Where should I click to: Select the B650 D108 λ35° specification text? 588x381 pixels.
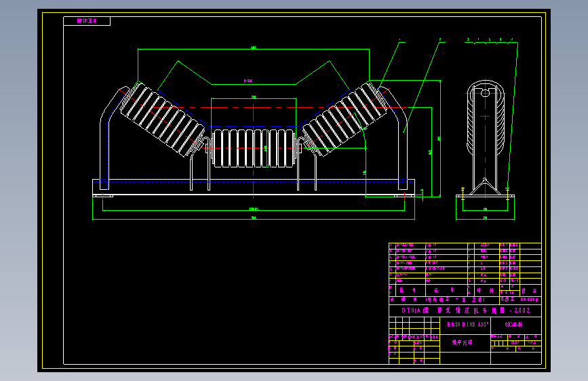(x=468, y=324)
